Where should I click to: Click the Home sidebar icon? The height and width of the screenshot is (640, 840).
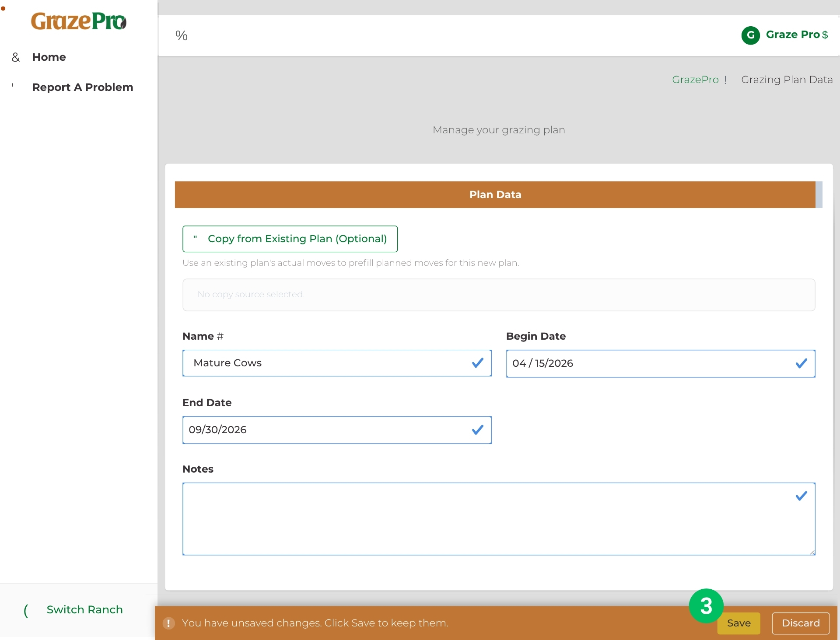point(16,57)
